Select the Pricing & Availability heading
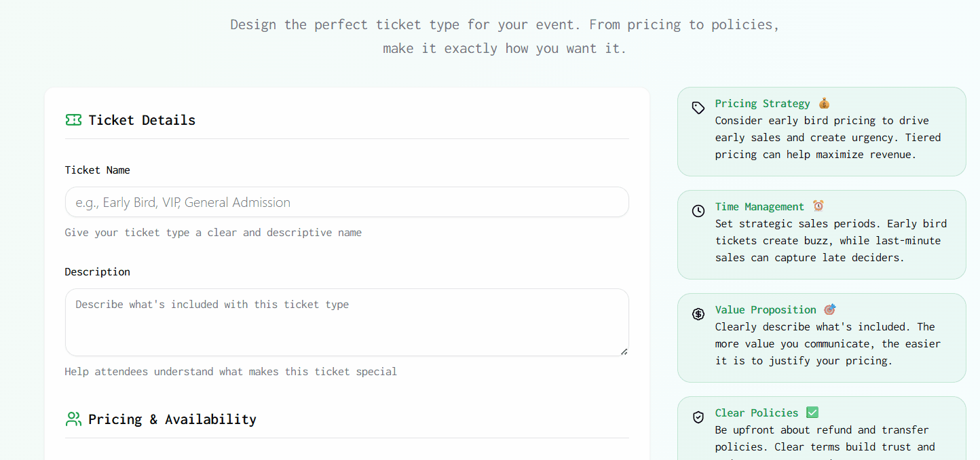Image resolution: width=980 pixels, height=460 pixels. coord(172,419)
